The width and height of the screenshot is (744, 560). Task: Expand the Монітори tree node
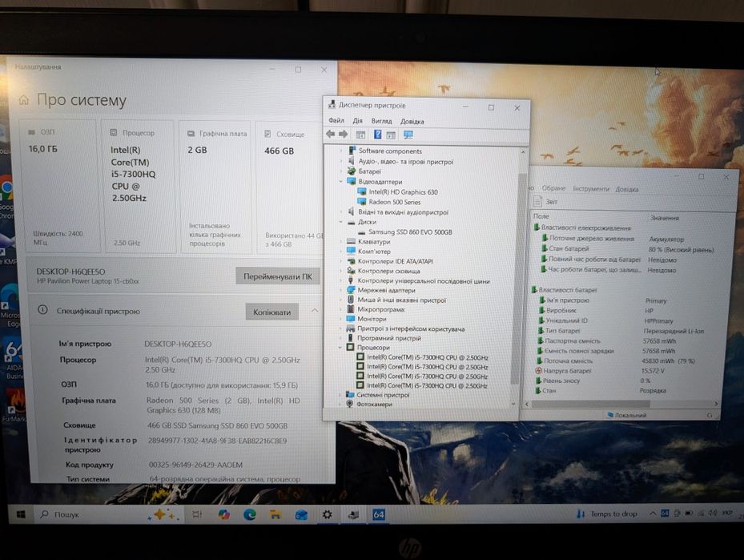(340, 319)
